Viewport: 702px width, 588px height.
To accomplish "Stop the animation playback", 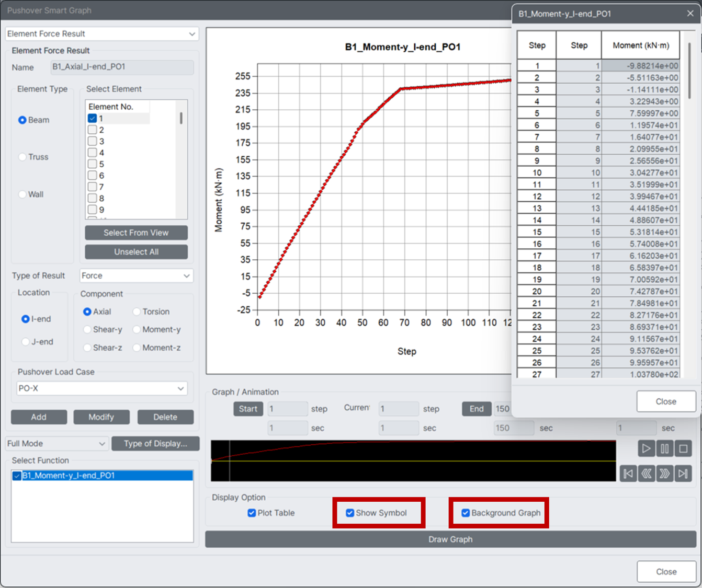I will (683, 448).
